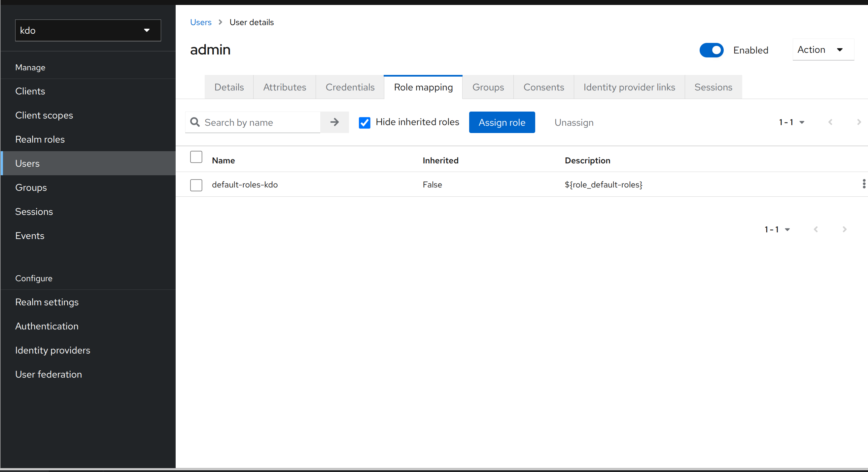868x472 pixels.
Task: Click the Inherited column header
Action: 440,160
